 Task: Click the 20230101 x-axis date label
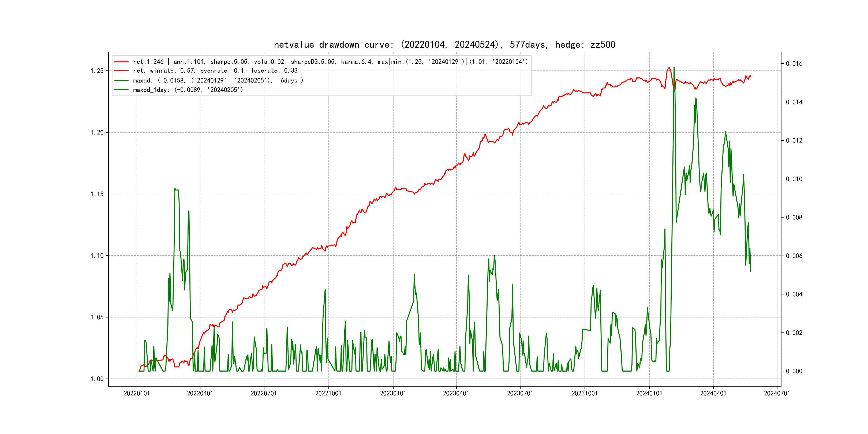(x=393, y=393)
